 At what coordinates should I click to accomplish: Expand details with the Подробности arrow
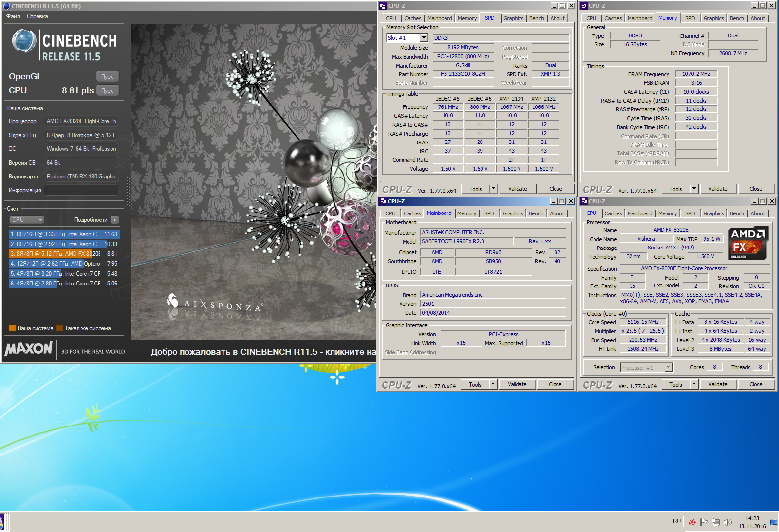pos(115,220)
